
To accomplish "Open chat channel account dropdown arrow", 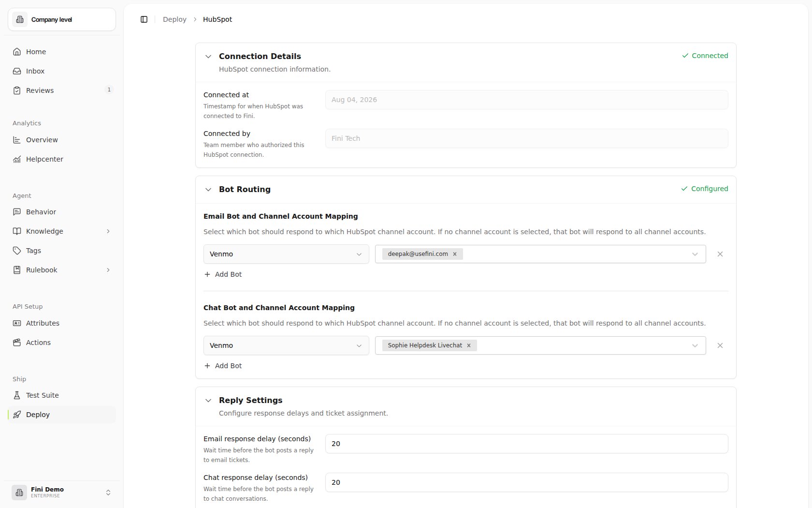I will (x=695, y=345).
